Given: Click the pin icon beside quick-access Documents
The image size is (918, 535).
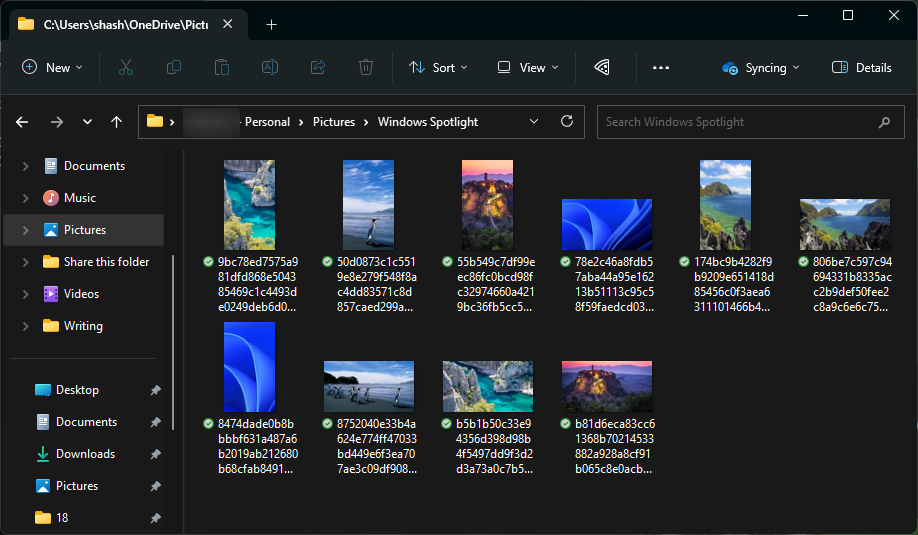Looking at the screenshot, I should click(x=155, y=422).
